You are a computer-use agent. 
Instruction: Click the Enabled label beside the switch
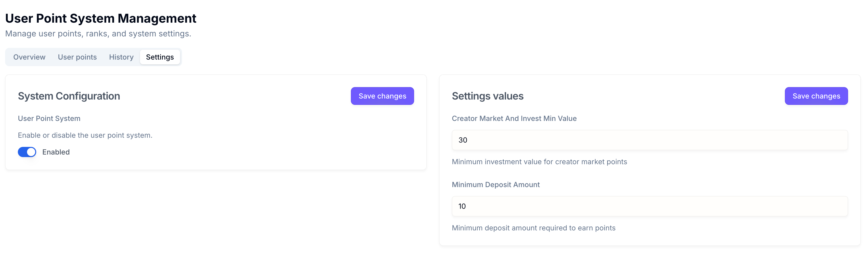56,152
